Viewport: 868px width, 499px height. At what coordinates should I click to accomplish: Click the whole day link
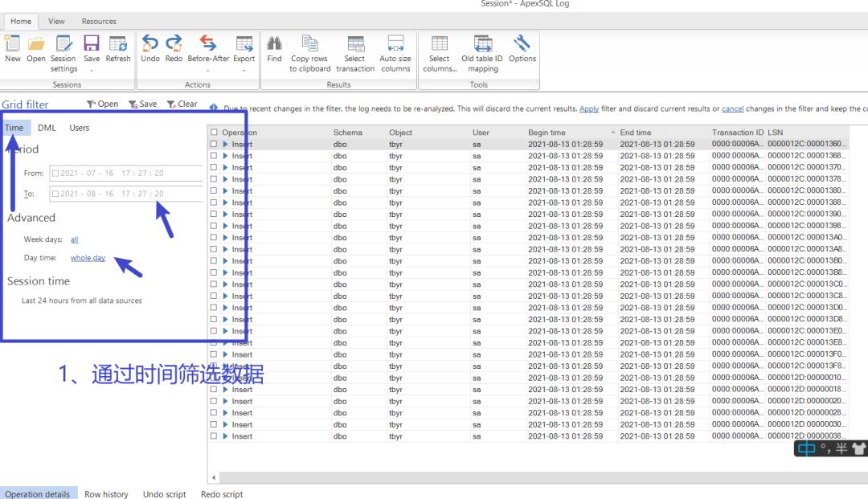88,257
